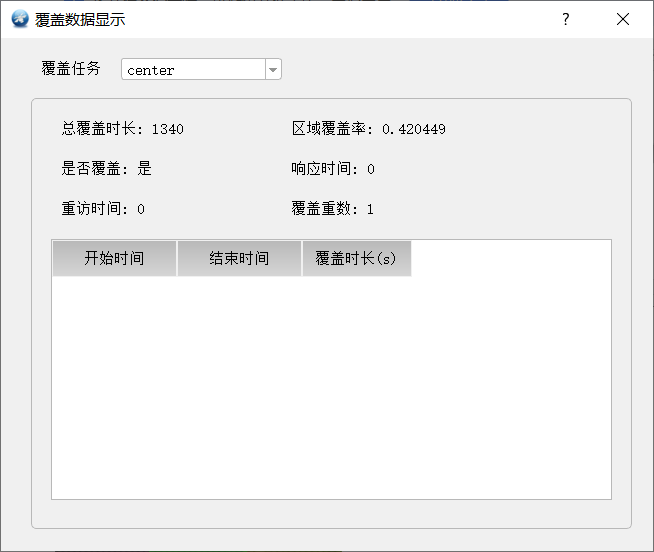654x552 pixels.
Task: Click the application globe icon in title bar
Action: coord(20,19)
